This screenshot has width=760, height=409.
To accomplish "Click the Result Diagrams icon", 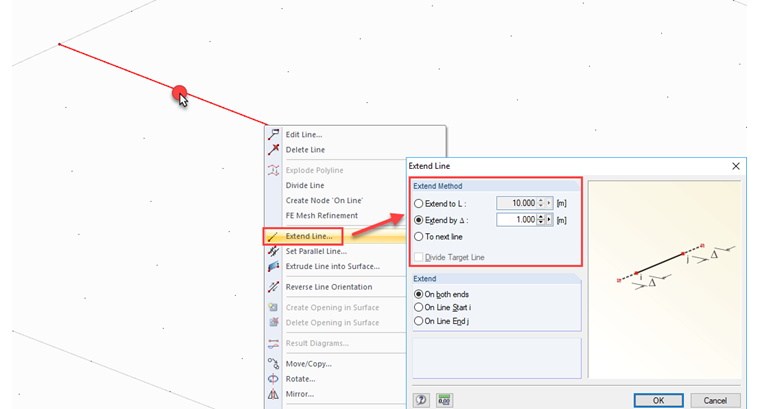I will coord(273,343).
